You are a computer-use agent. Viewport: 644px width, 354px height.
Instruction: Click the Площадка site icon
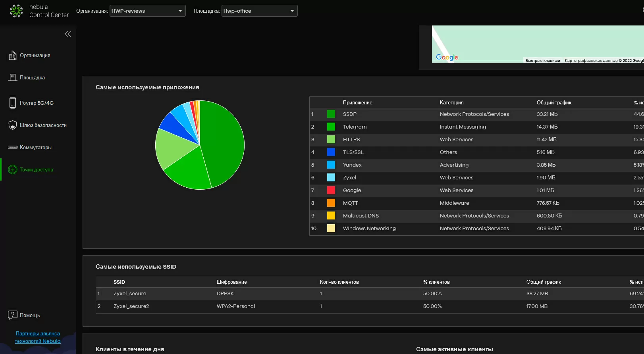click(13, 77)
